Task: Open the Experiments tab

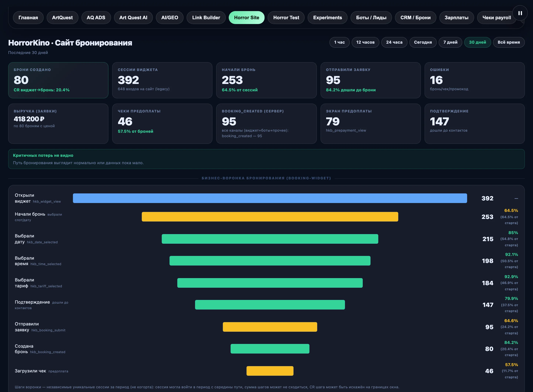Action: (x=327, y=18)
